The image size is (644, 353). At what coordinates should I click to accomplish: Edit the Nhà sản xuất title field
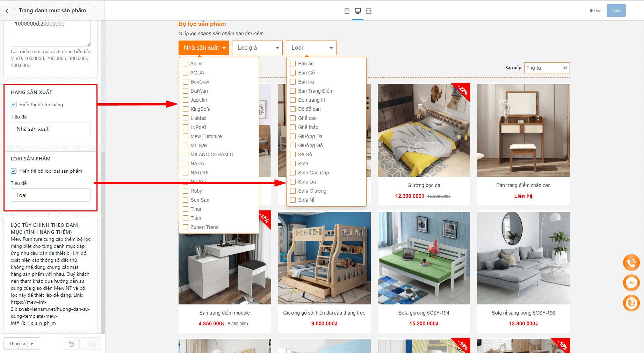[51, 129]
